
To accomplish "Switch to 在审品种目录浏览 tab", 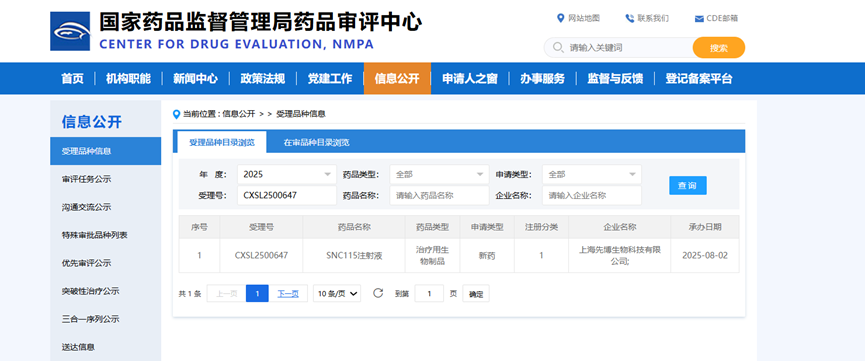I will [316, 142].
